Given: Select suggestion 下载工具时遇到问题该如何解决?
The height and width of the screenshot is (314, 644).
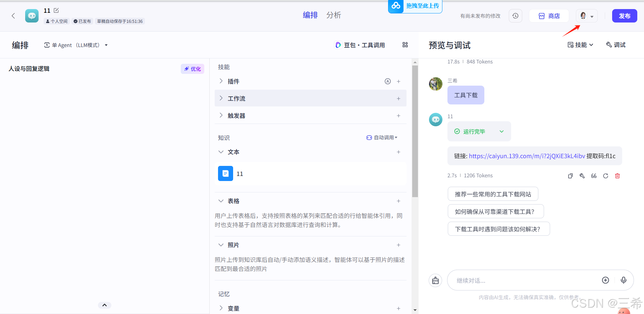Looking at the screenshot, I should [499, 229].
